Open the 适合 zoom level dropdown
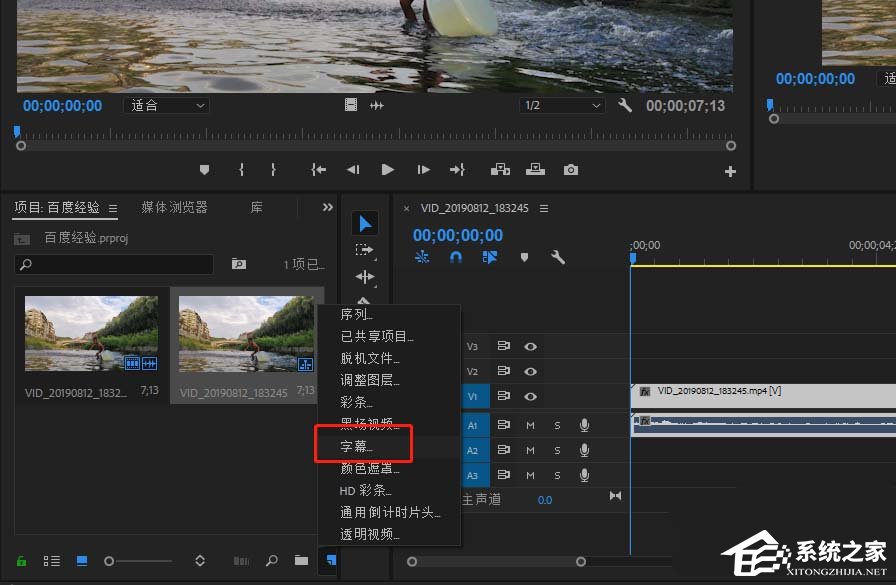 (x=166, y=105)
